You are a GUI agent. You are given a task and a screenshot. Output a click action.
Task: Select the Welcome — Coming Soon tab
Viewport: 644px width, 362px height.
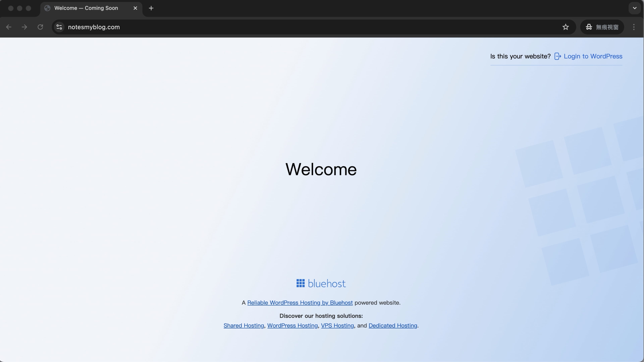(x=86, y=8)
